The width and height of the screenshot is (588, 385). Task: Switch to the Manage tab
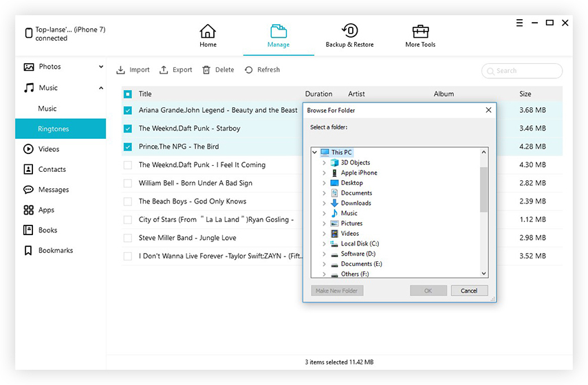(279, 36)
